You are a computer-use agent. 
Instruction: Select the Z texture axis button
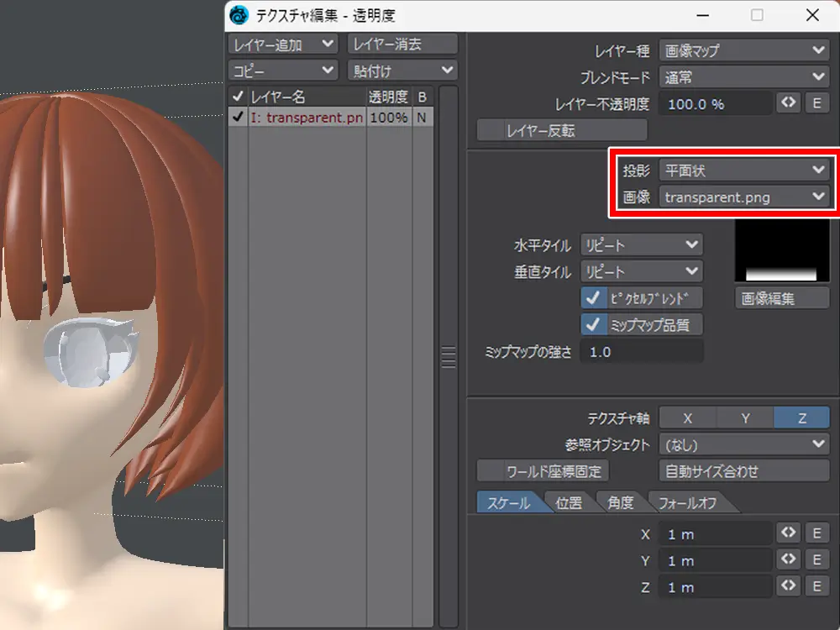tap(801, 417)
